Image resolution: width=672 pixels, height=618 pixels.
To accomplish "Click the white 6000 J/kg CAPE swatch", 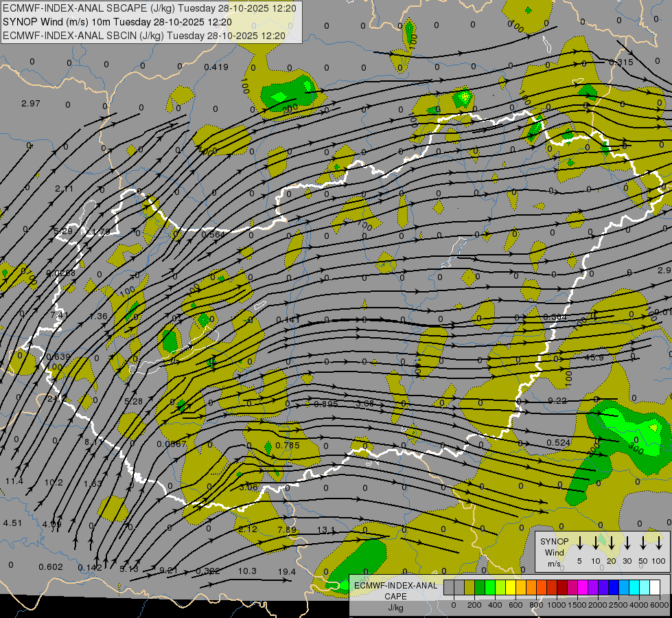I will coord(656,587).
